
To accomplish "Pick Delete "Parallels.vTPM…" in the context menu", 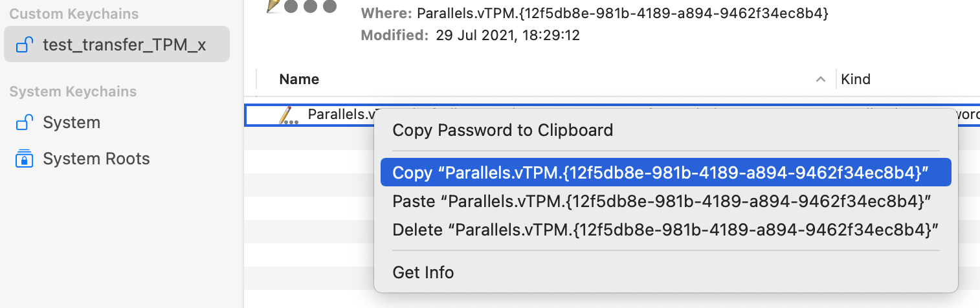I will pos(665,230).
